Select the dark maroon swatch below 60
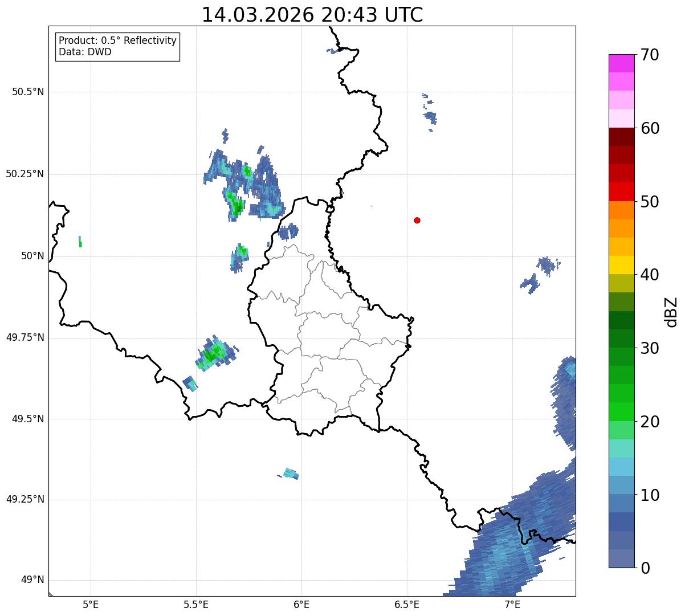685x616 pixels. 621,137
